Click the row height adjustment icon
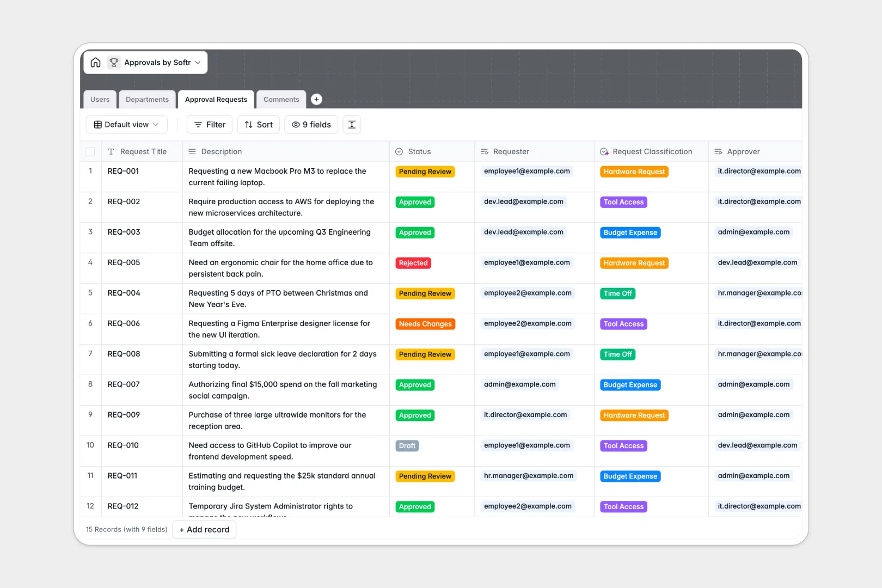This screenshot has height=588, width=882. pos(352,124)
